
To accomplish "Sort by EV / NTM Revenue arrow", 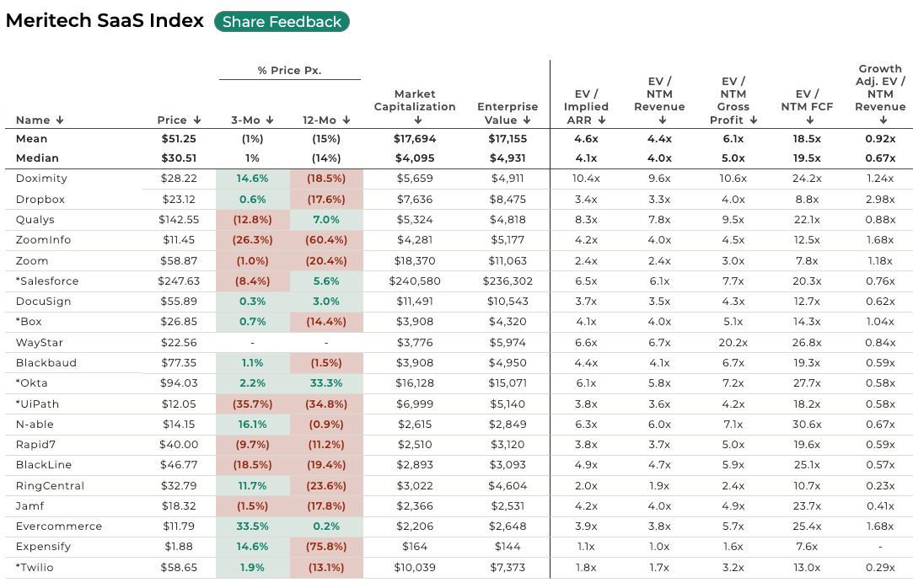I will [659, 120].
